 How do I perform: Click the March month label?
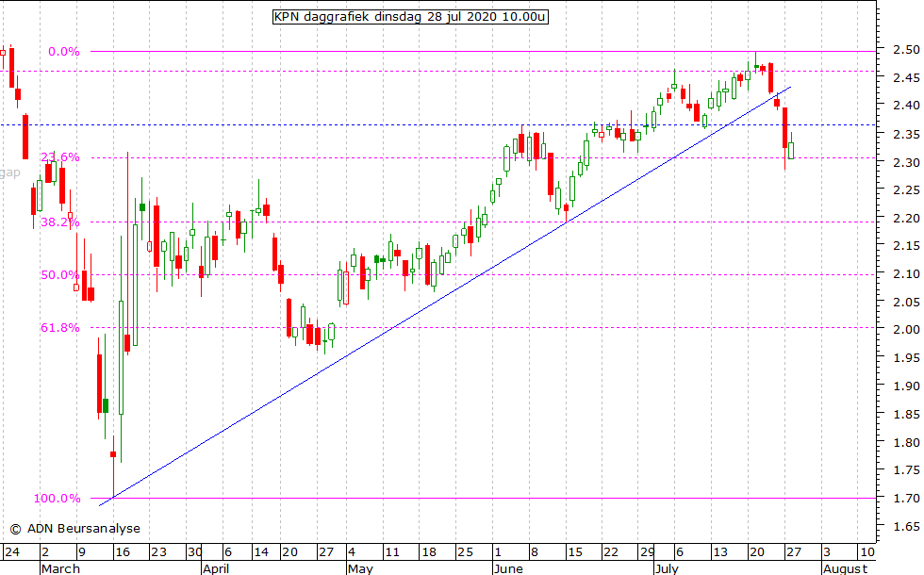click(x=60, y=568)
